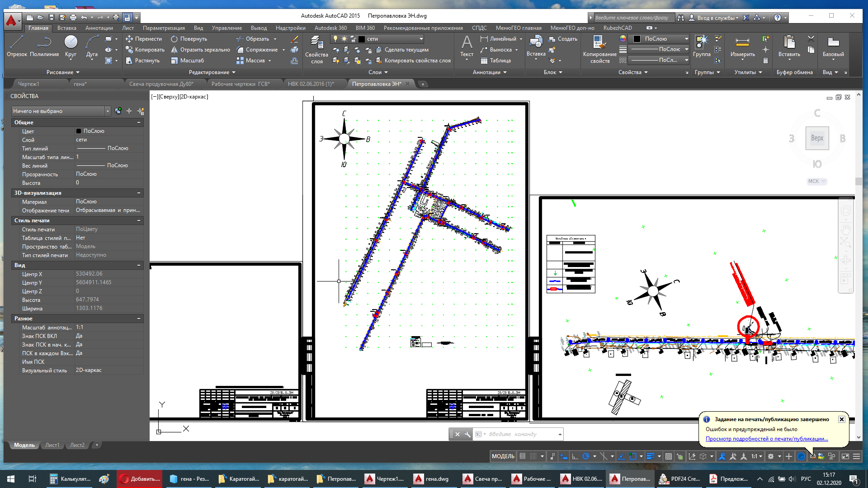Click the Сопряжение fillet tool
This screenshot has height=488, width=868.
point(257,50)
